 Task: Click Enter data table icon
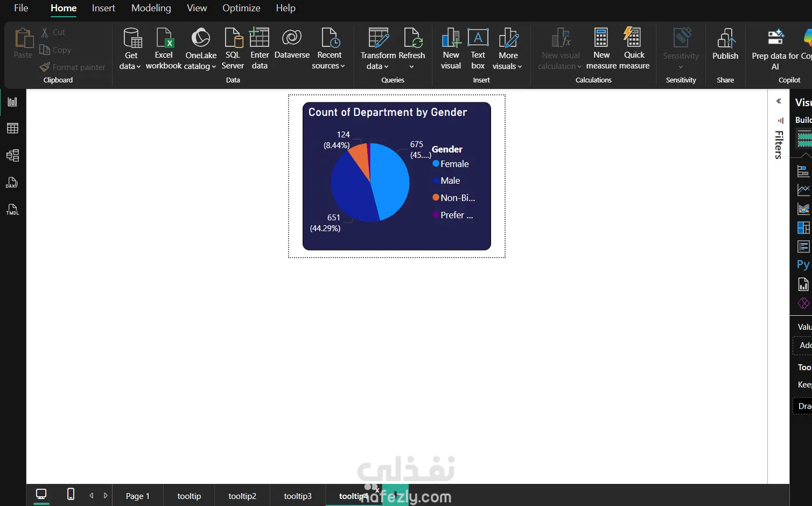point(260,38)
